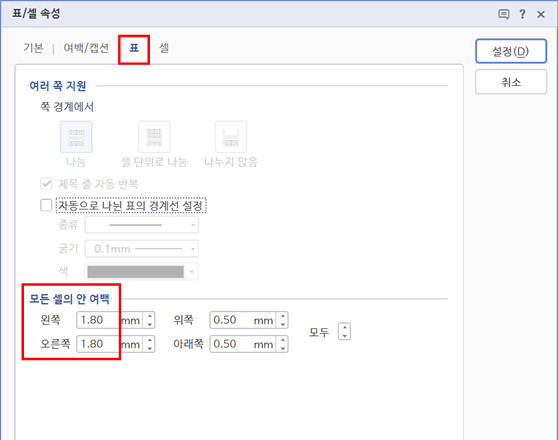Enable 자동으로 나뉜 표의 경계선 설정 checkbox
Image resolution: width=558 pixels, height=440 pixels.
click(46, 205)
